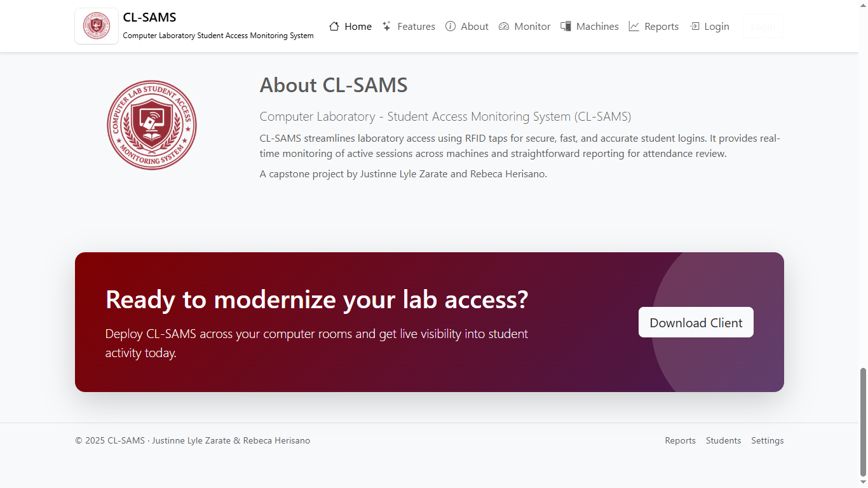Screen dimensions: 868x488
Task: Click the CL-SAMS brand title in header
Action: (x=150, y=17)
